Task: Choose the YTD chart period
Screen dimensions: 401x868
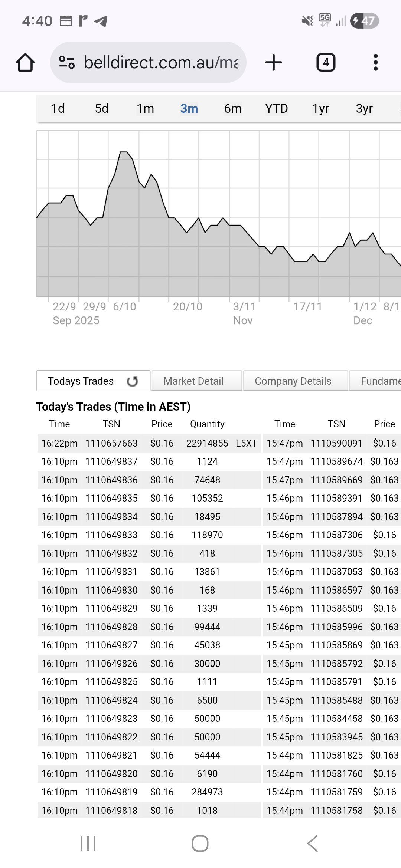Action: click(277, 109)
